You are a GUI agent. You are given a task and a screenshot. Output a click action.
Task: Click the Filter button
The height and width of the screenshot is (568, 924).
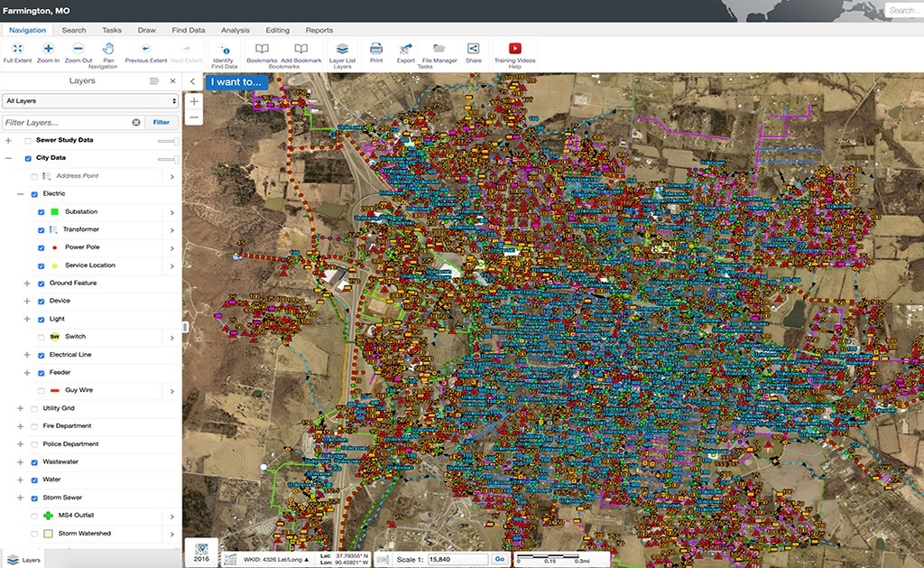pos(162,122)
